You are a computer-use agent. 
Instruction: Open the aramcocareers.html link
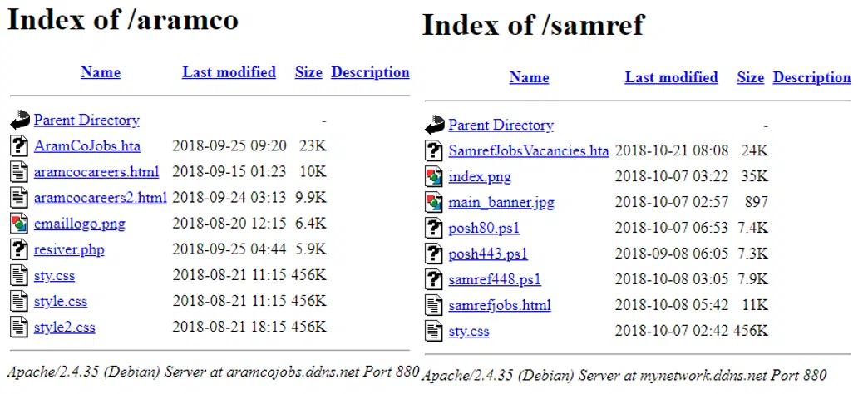[x=96, y=171]
